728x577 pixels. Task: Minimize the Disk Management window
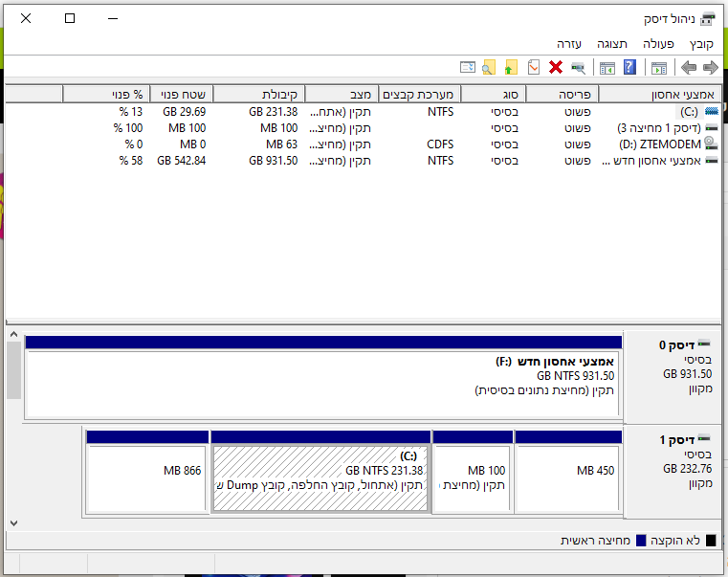113,18
